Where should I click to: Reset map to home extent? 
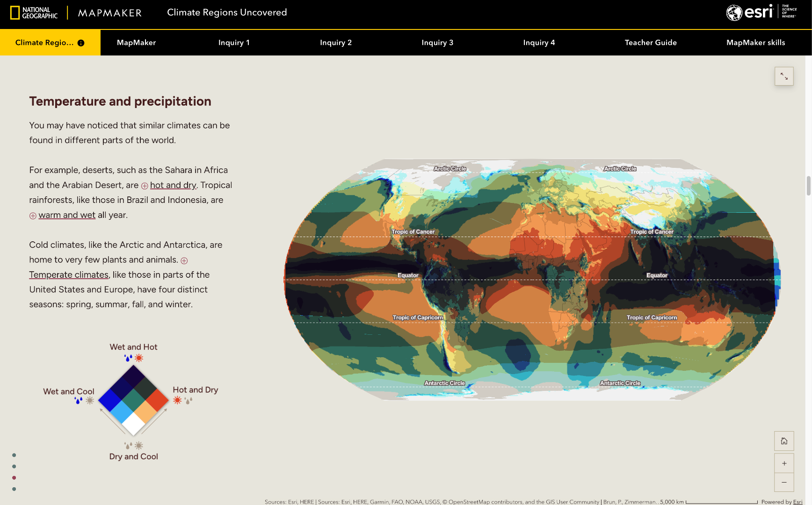tap(784, 441)
